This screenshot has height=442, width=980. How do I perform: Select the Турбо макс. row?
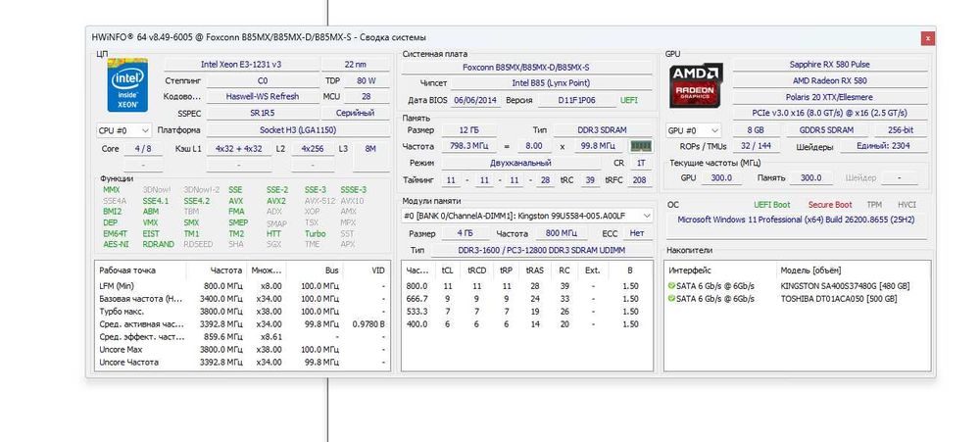(x=242, y=312)
